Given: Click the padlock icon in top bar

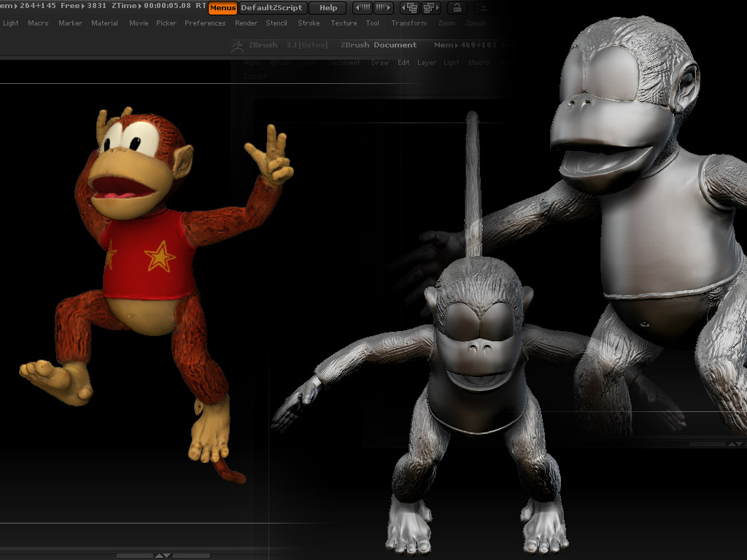Looking at the screenshot, I should 457,7.
